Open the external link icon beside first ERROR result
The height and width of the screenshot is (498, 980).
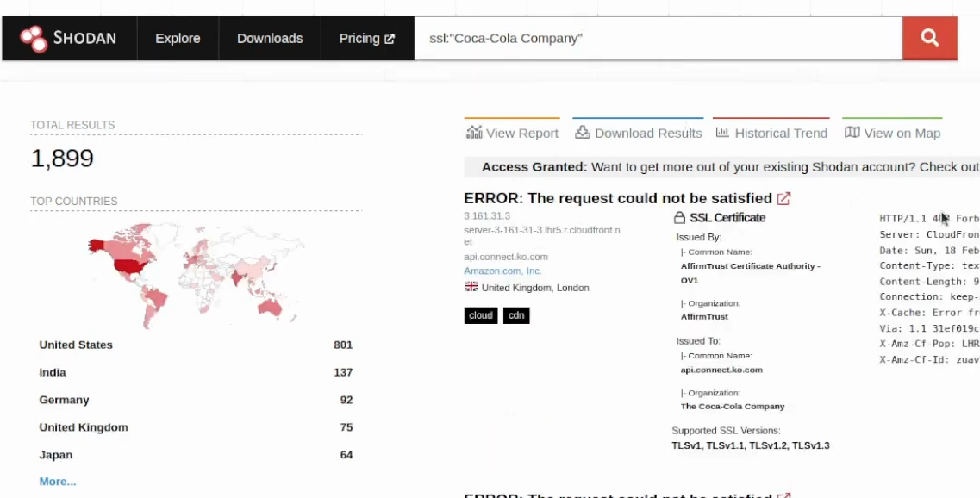783,198
